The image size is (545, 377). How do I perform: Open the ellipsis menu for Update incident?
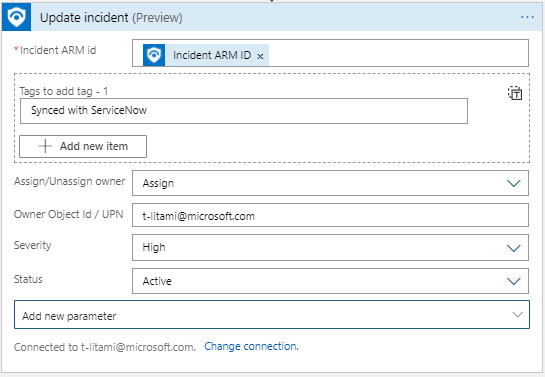point(527,17)
